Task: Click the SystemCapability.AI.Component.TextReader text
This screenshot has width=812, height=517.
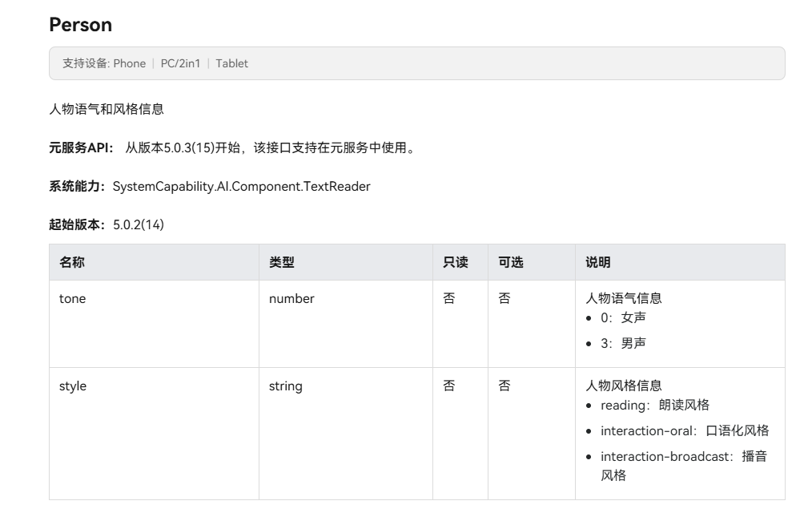Action: [241, 186]
